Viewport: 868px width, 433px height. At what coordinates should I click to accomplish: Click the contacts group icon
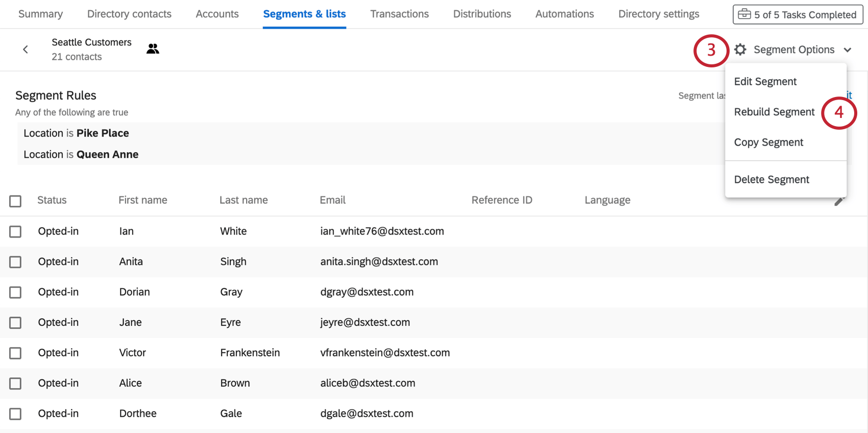click(x=153, y=49)
